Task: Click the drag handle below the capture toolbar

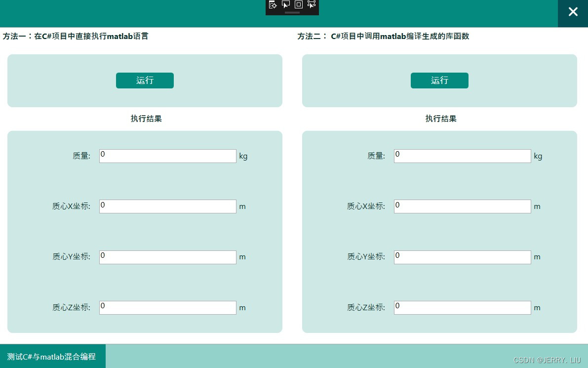Action: point(292,13)
